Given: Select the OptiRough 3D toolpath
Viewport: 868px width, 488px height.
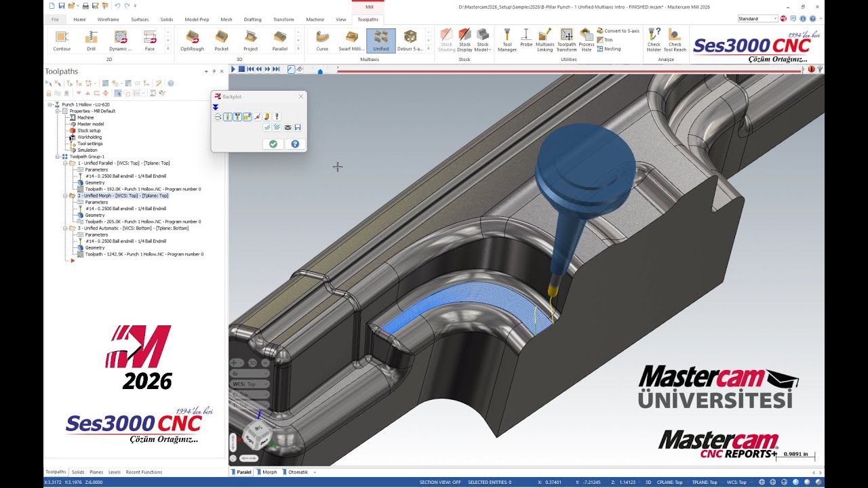Looking at the screenshot, I should point(193,41).
